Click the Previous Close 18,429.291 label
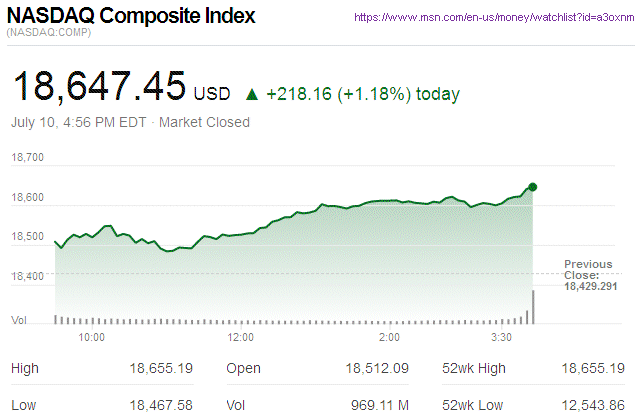The height and width of the screenshot is (420, 640). tap(588, 275)
